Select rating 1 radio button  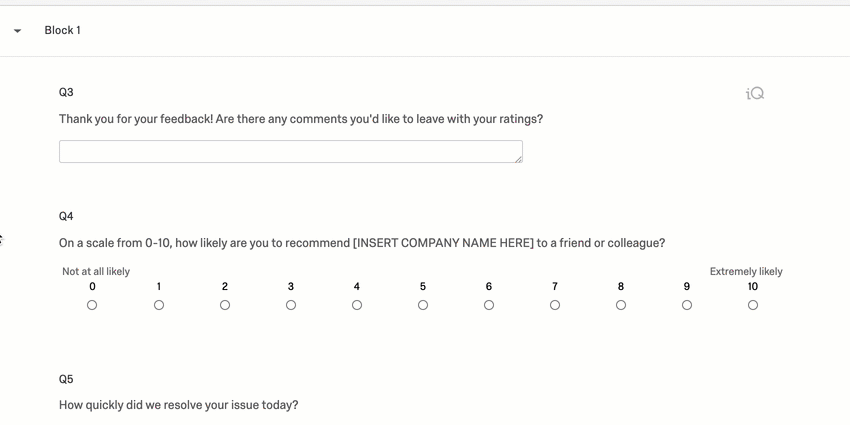click(x=159, y=305)
